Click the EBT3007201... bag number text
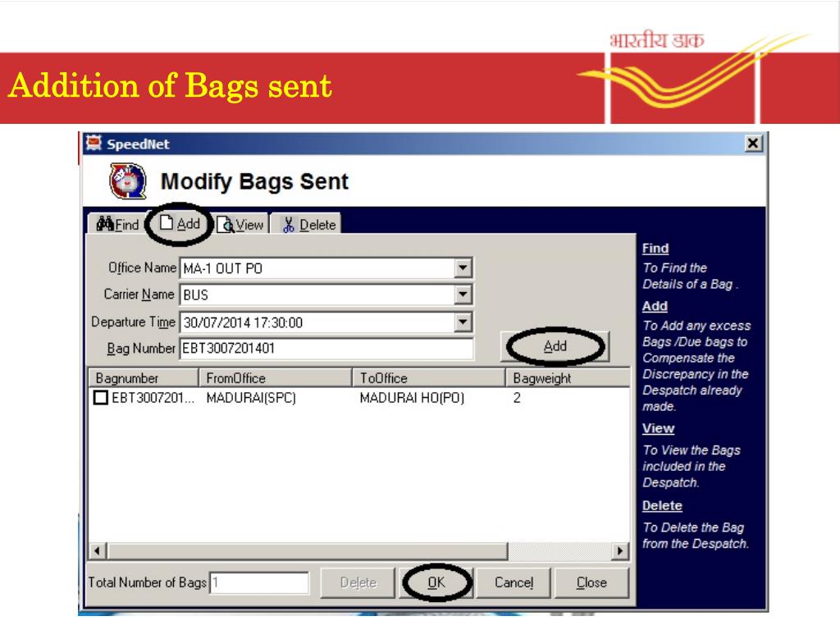Image resolution: width=840 pixels, height=630 pixels. 152,398
